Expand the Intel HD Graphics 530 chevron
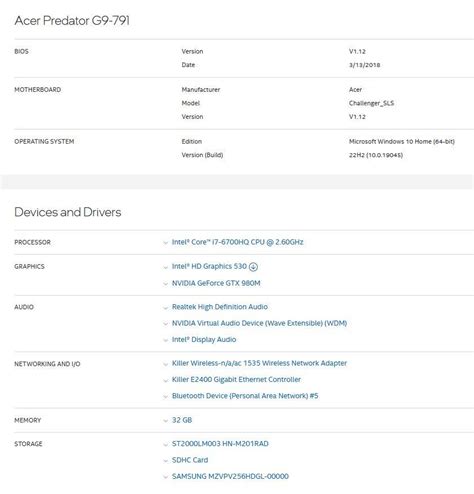This screenshot has width=474, height=494. click(165, 267)
